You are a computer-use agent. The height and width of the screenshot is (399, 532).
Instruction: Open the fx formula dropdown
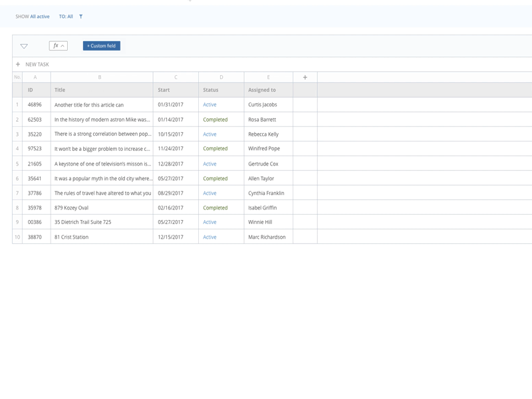59,46
